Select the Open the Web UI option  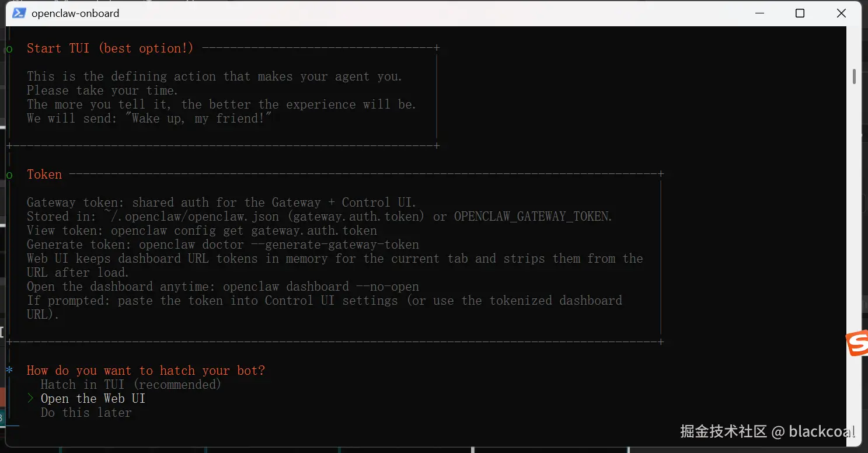[93, 399]
